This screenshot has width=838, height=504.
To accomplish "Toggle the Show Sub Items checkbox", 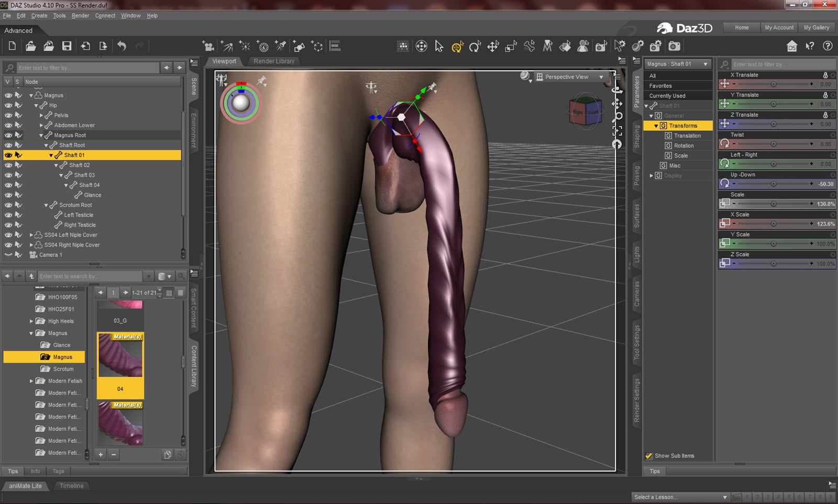I will [x=649, y=456].
